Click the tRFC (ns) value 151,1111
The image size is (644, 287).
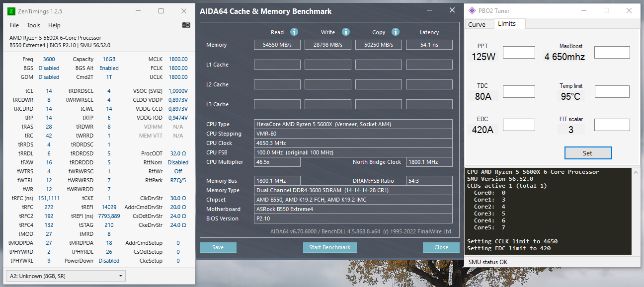[49, 198]
